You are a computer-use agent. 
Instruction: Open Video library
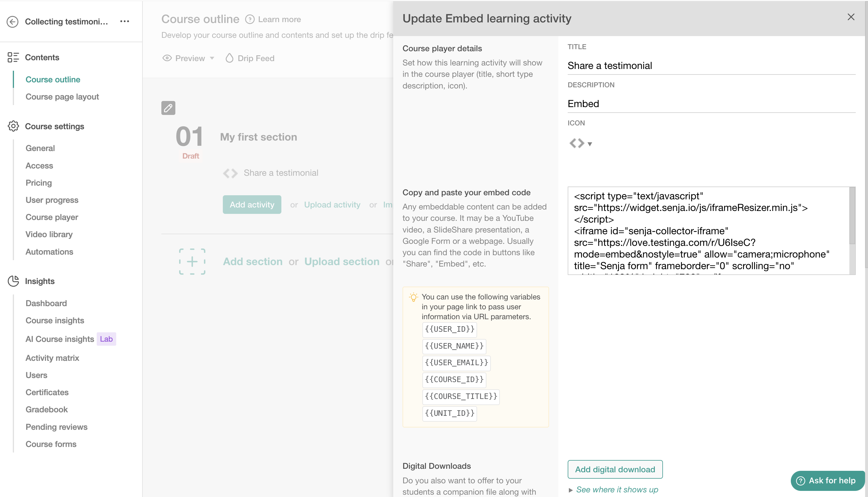[49, 234]
